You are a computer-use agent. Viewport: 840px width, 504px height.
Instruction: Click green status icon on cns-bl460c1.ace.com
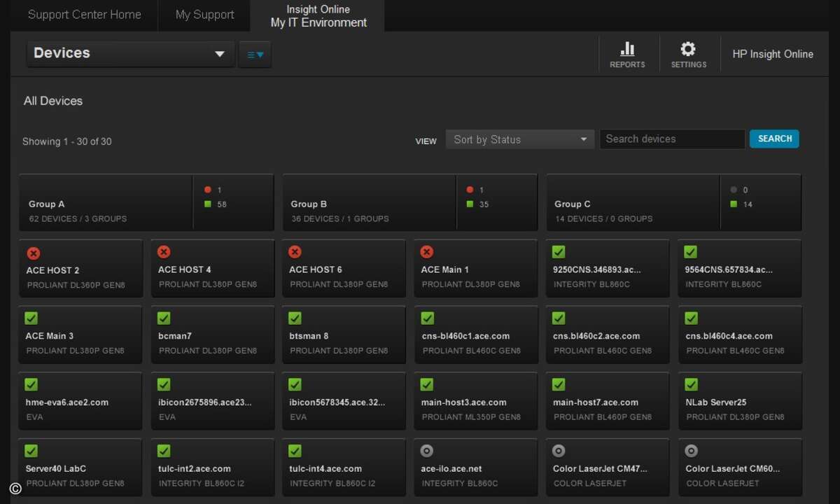[x=427, y=318]
